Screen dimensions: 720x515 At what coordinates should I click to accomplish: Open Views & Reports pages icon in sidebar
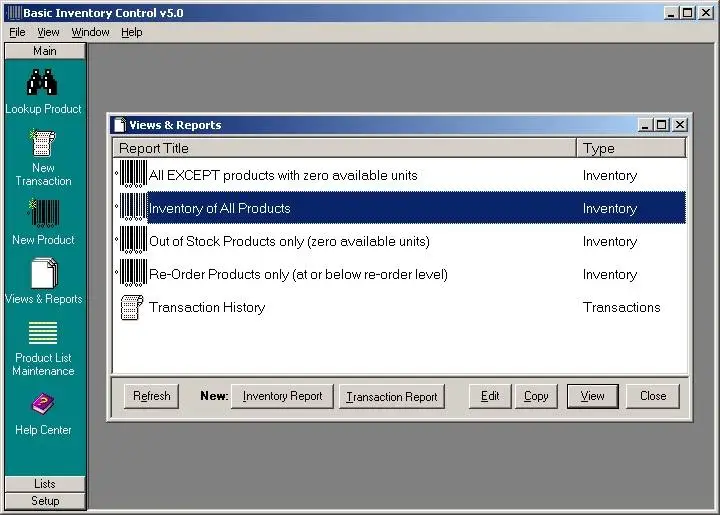pos(44,273)
